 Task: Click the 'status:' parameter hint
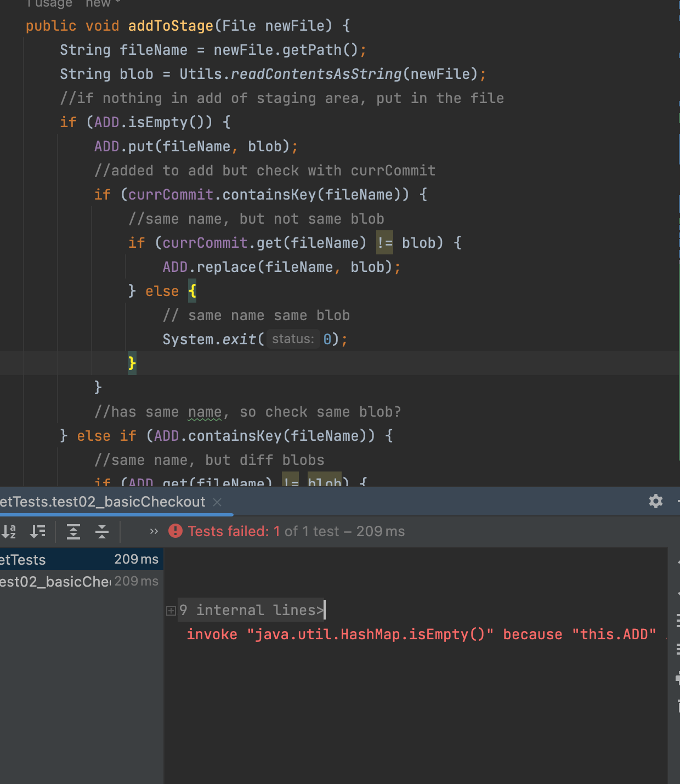click(293, 339)
